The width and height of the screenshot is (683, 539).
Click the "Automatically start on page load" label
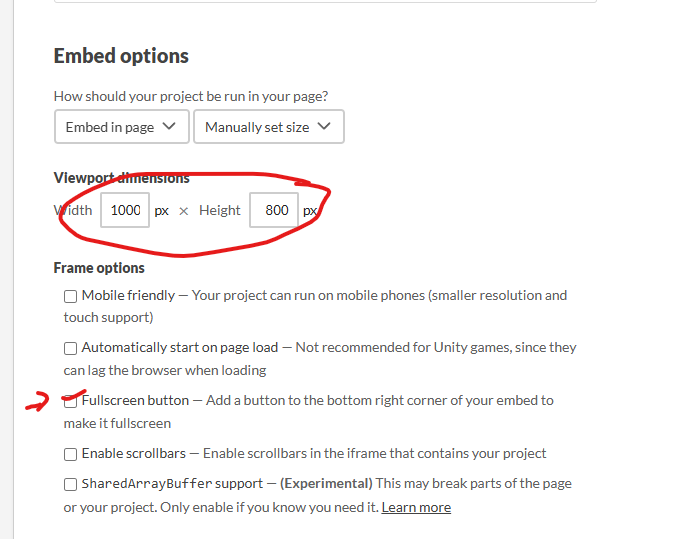click(180, 347)
